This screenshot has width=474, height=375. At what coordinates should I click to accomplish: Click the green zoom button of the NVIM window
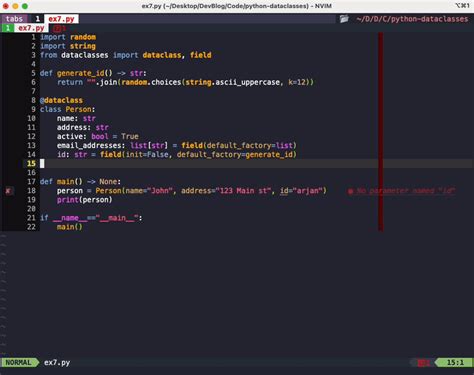[x=25, y=6]
